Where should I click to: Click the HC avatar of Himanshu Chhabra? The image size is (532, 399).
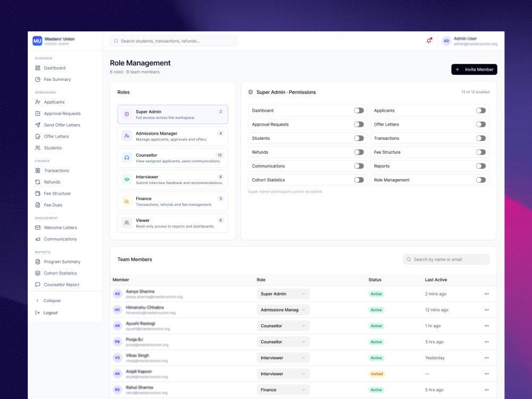pos(118,310)
